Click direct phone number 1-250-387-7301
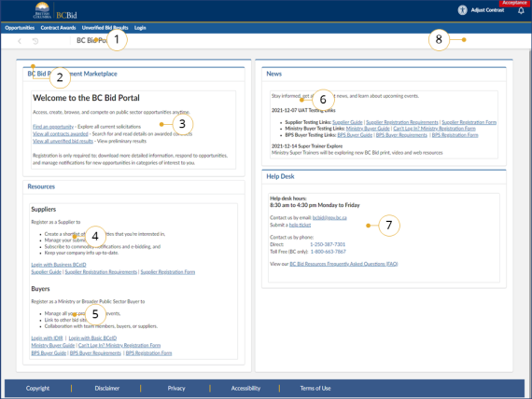The width and height of the screenshot is (532, 399). click(x=328, y=244)
